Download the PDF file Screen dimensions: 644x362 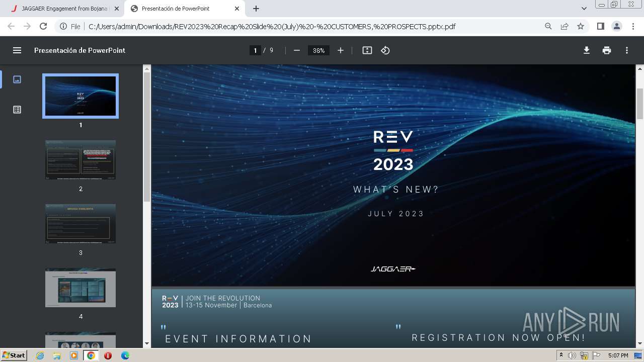coord(587,50)
